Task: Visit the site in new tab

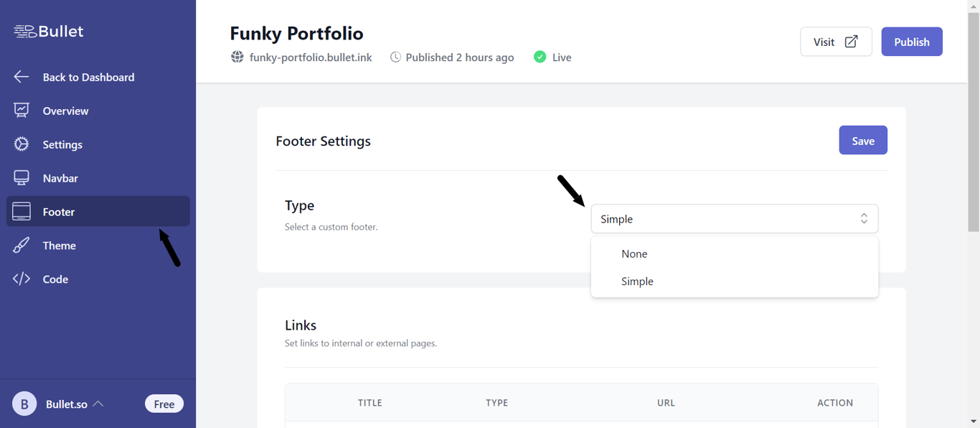Action: 836,42
